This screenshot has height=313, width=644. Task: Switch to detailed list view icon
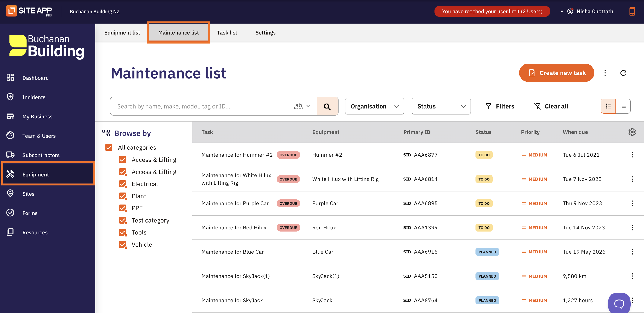(x=608, y=106)
